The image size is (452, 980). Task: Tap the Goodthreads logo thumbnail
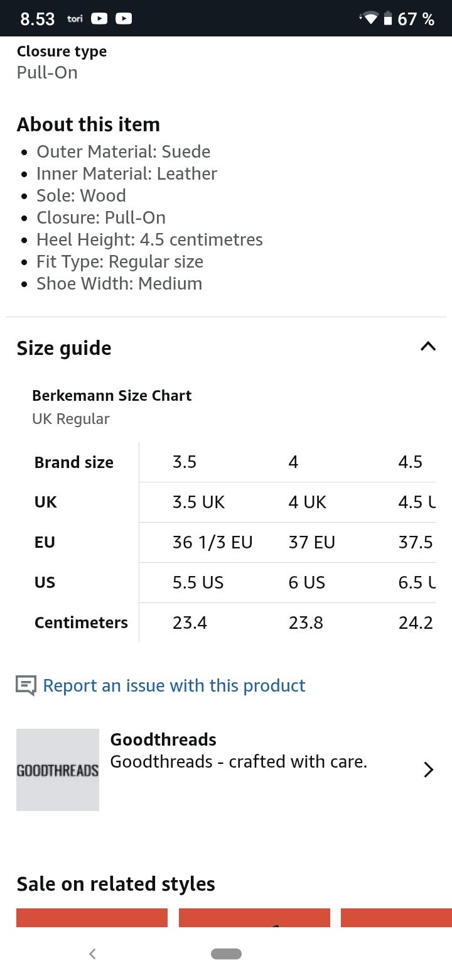point(58,770)
